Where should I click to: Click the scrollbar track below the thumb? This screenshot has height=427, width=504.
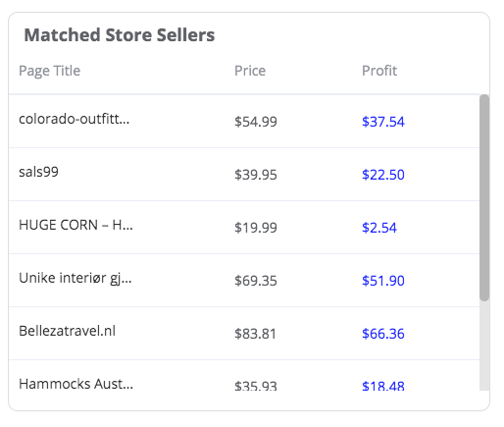(484, 346)
